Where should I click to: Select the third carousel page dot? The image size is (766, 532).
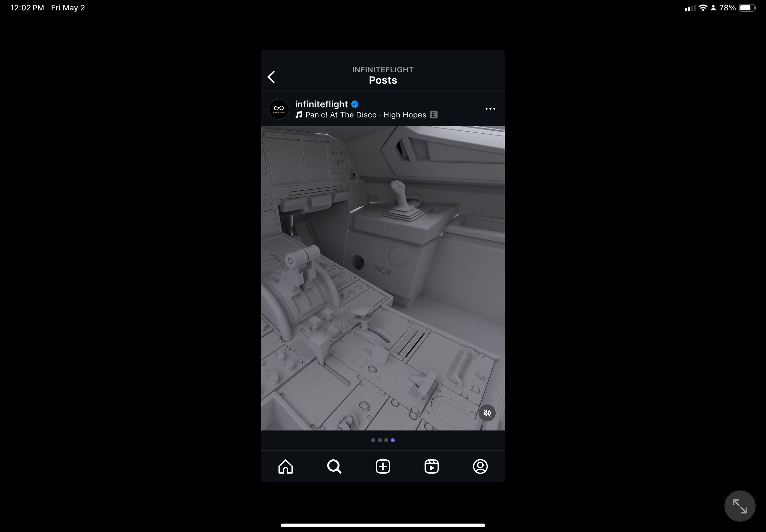pyautogui.click(x=386, y=440)
